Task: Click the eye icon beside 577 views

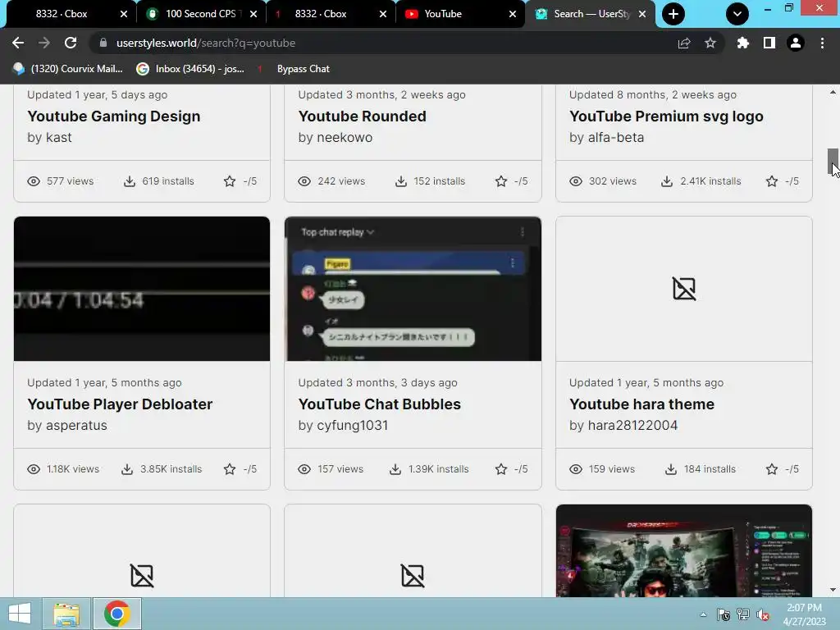Action: [x=34, y=181]
